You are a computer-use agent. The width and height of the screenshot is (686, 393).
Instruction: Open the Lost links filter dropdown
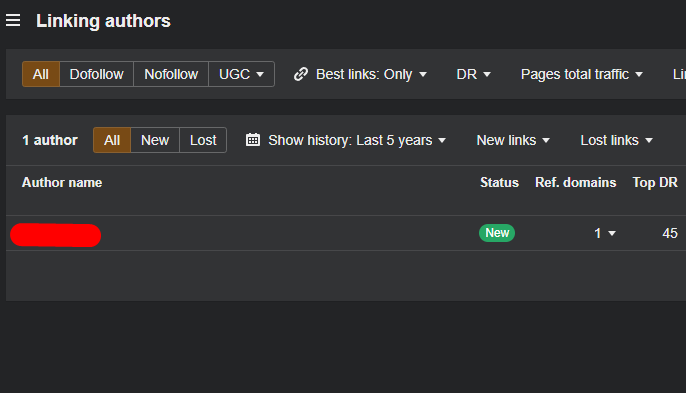click(616, 140)
